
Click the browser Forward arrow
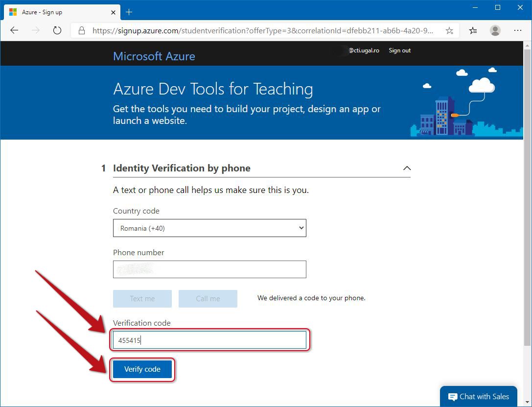36,30
